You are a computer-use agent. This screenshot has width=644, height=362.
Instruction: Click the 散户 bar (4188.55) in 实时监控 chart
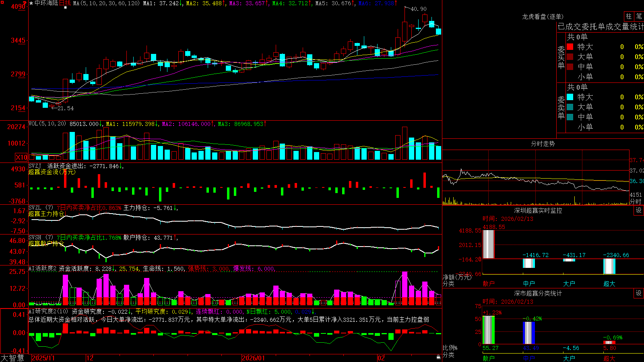pos(488,244)
